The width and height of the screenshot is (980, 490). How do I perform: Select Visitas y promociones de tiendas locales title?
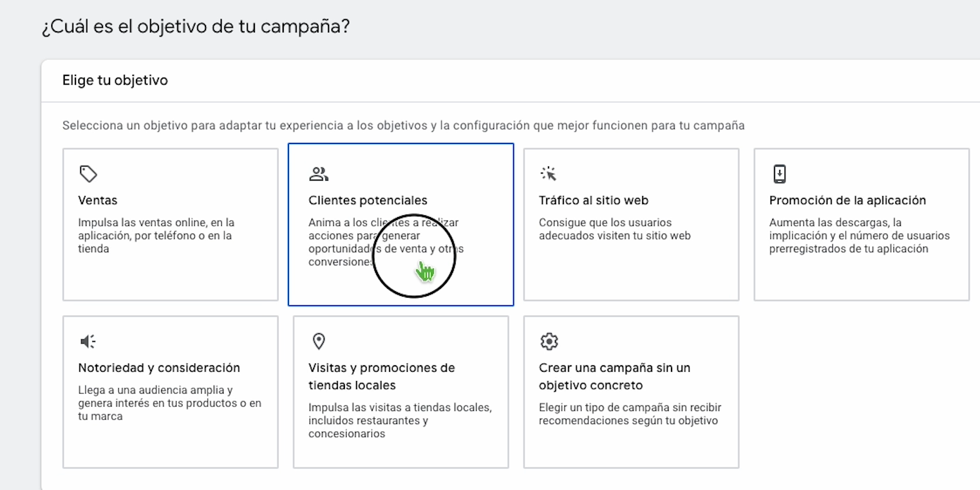[381, 376]
